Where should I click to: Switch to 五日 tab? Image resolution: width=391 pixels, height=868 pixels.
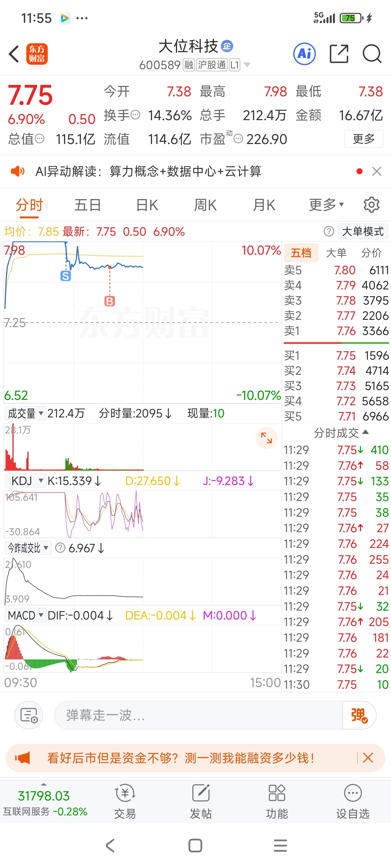(88, 205)
